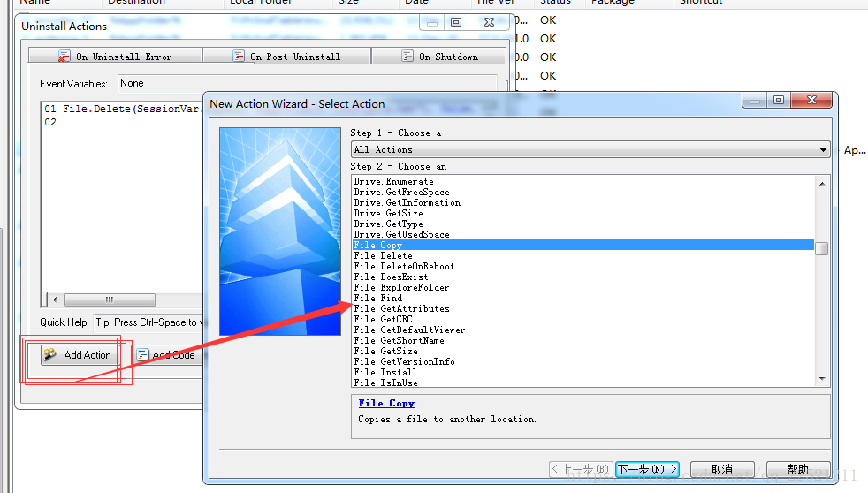Open the On Uninstall Error tab
868x493 pixels.
115,57
